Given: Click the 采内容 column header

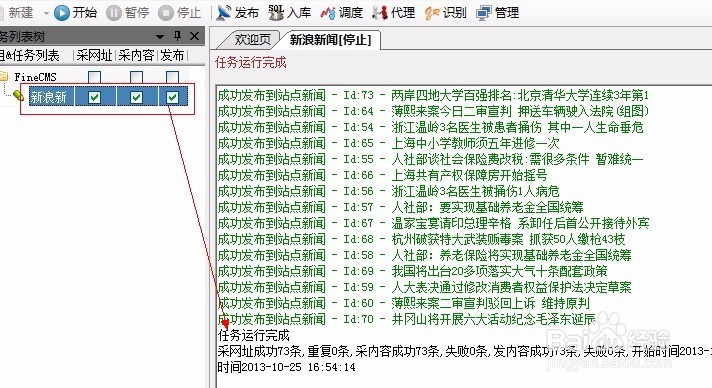Looking at the screenshot, I should (136, 55).
